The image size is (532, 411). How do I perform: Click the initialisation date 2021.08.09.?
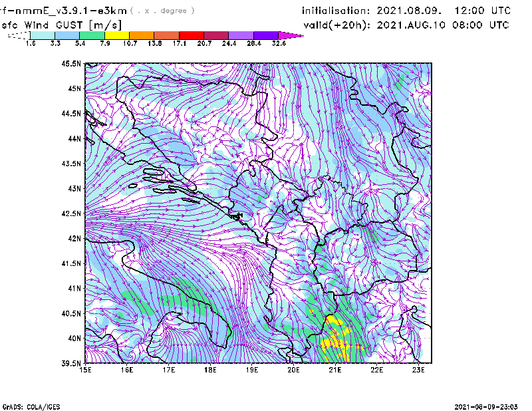point(409,11)
